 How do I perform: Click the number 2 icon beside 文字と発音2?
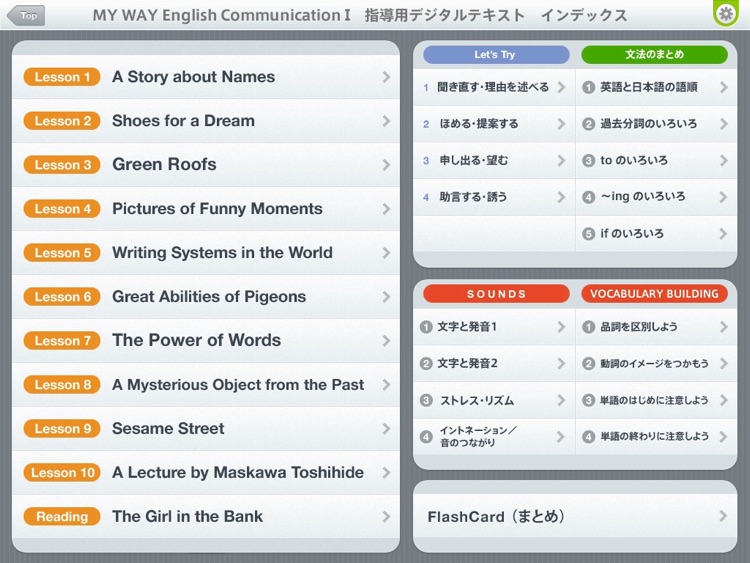pos(426,364)
